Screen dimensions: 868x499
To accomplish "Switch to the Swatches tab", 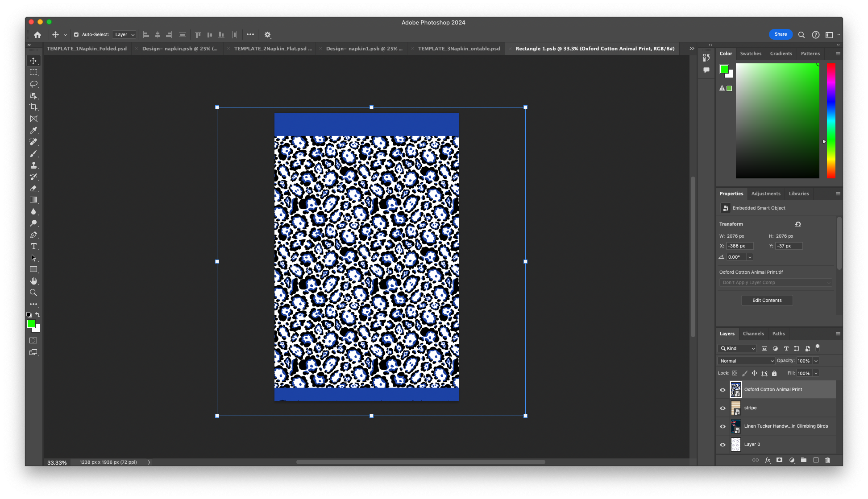I will (751, 54).
